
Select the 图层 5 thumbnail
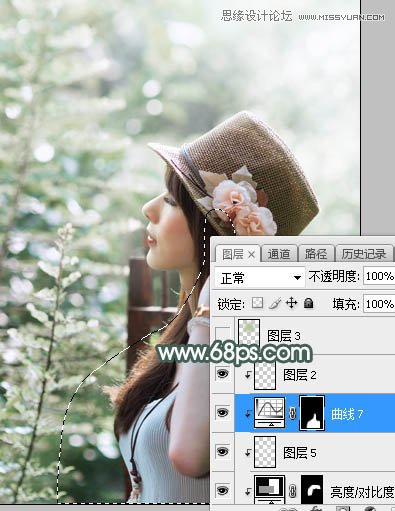[265, 452]
